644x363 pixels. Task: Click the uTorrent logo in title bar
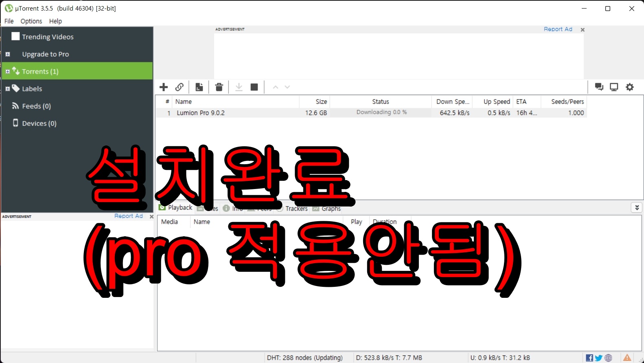[9, 8]
